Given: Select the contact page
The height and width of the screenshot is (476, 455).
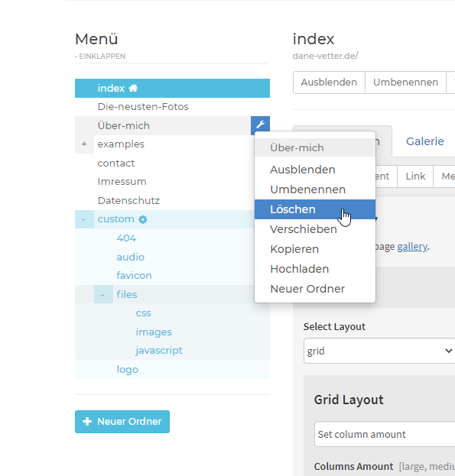Looking at the screenshot, I should 172,163.
